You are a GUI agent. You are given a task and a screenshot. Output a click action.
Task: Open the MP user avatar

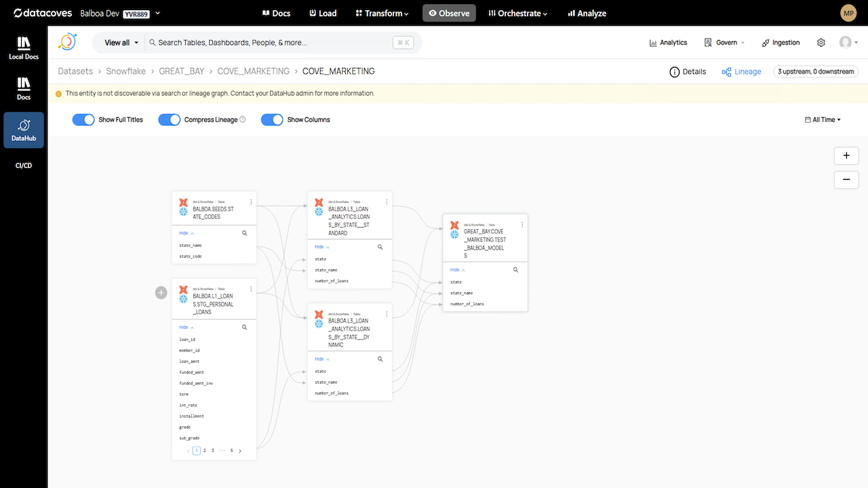click(848, 13)
